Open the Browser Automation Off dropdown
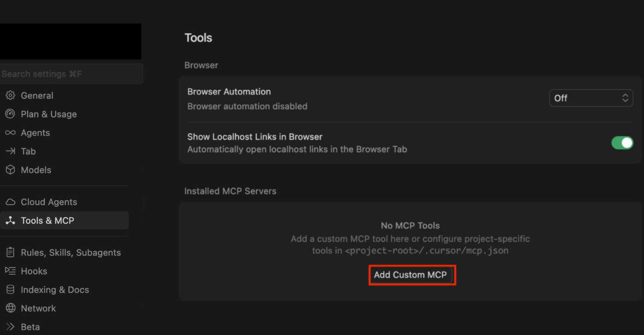Viewport: 644px width, 335px height. point(591,98)
